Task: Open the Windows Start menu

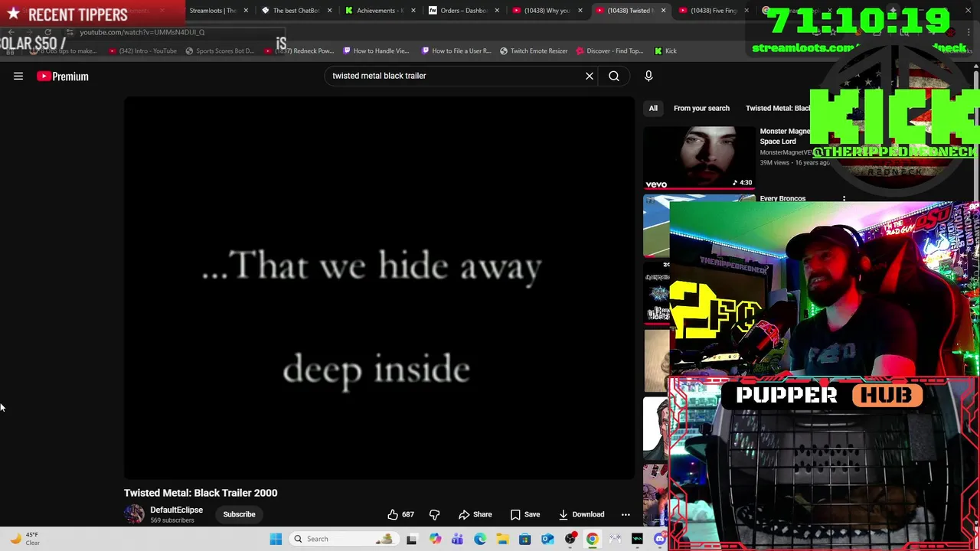Action: [x=276, y=539]
